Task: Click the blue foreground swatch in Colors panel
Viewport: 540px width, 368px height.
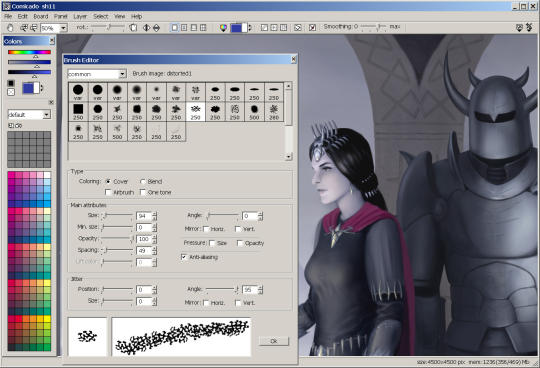Action: click(x=28, y=88)
